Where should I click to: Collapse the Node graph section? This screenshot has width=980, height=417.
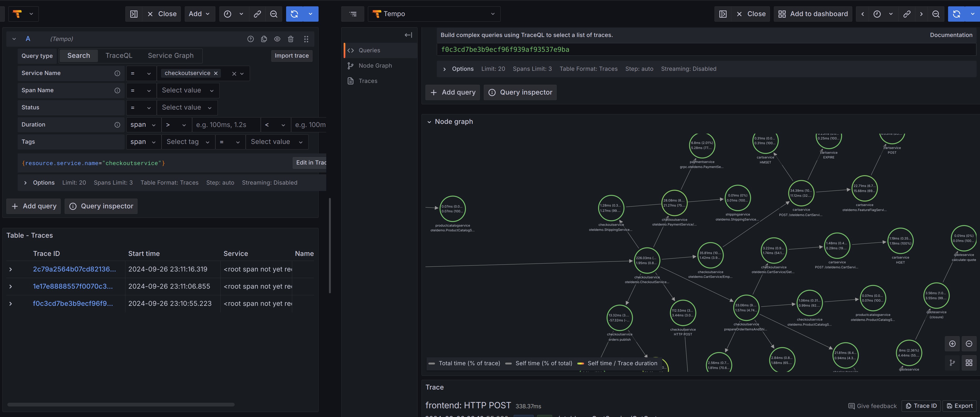[x=429, y=122]
